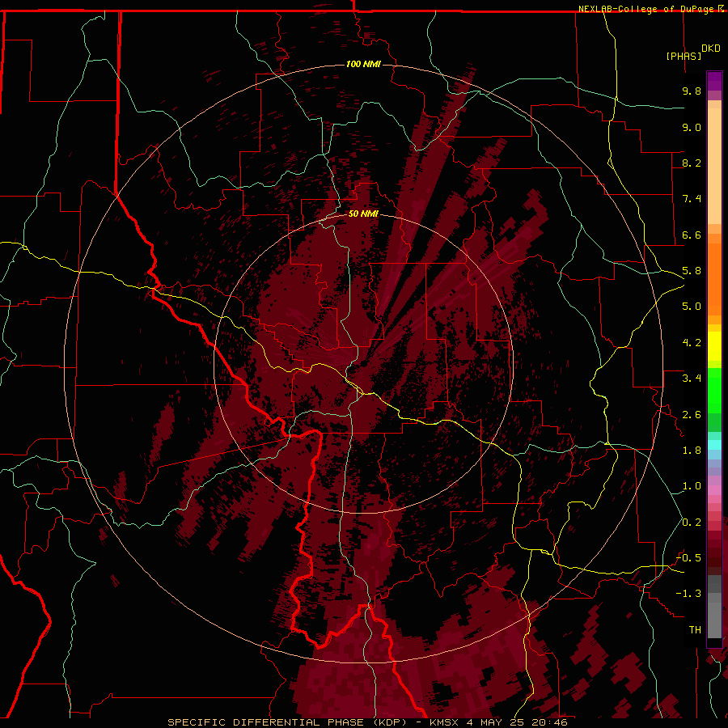
Task: Click the 2.6 scale value
Action: (x=692, y=415)
